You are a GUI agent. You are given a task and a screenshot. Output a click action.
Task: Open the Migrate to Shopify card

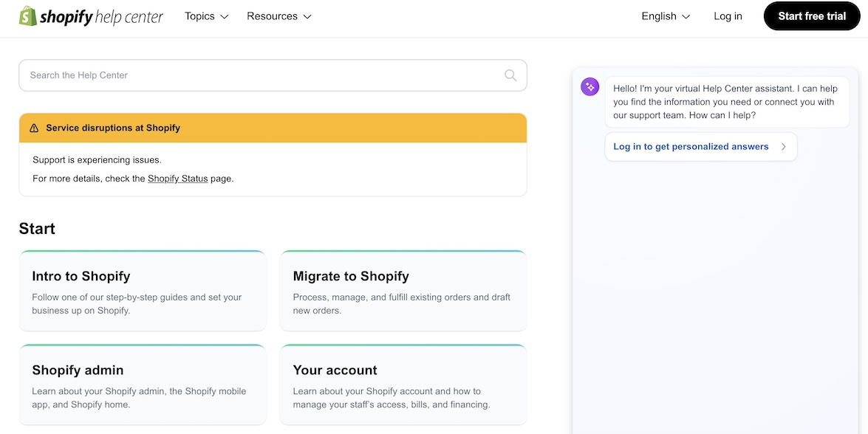(403, 291)
